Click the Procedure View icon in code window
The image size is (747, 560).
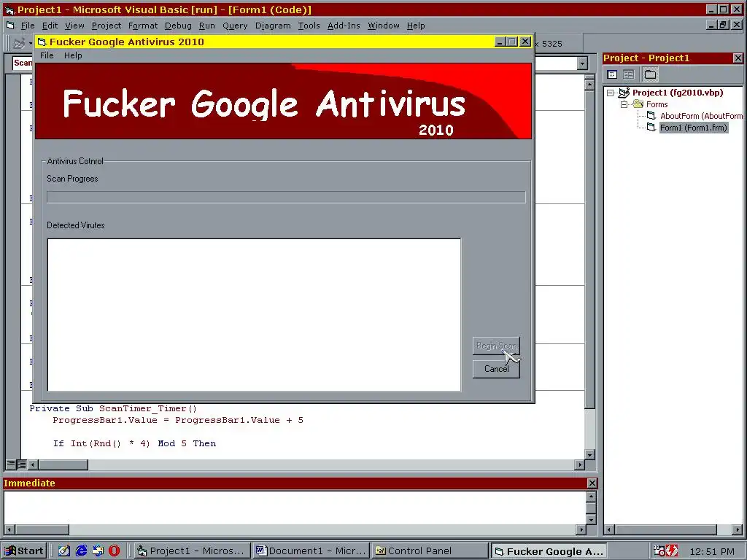click(x=10, y=464)
